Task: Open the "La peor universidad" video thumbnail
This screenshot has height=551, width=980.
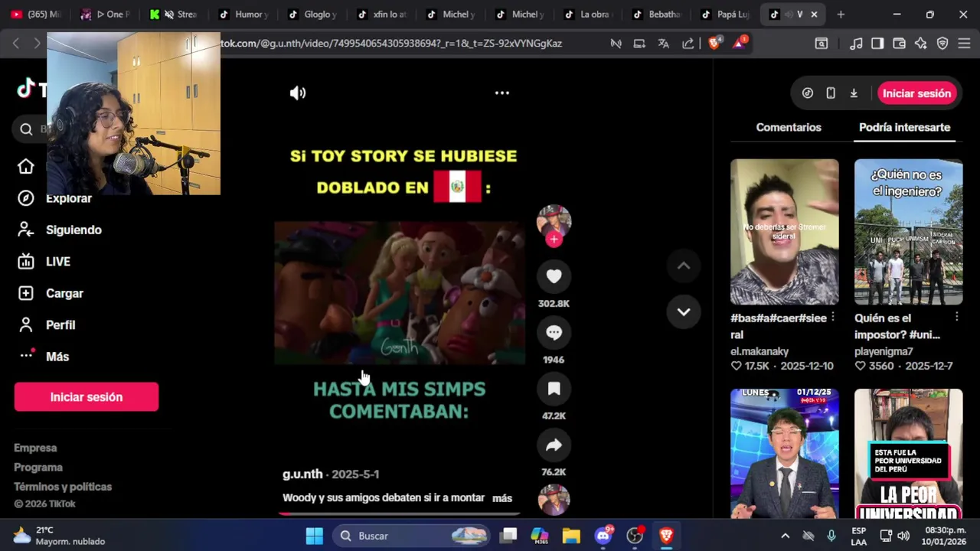Action: coord(909,454)
